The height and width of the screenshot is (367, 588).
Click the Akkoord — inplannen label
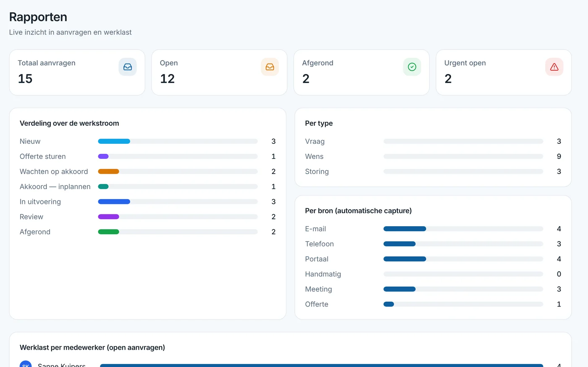coord(55,187)
